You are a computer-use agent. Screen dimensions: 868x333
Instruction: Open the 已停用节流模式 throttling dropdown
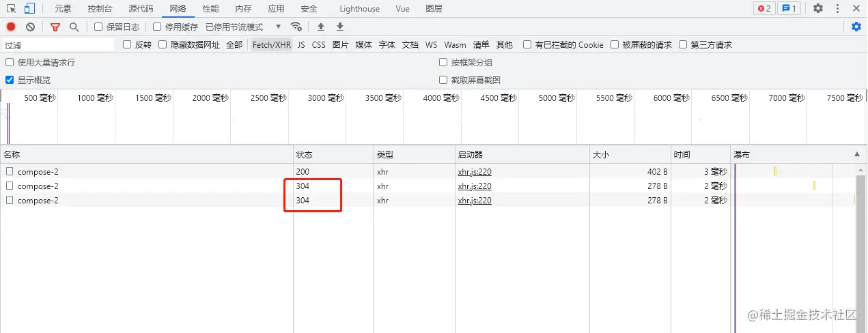(244, 27)
